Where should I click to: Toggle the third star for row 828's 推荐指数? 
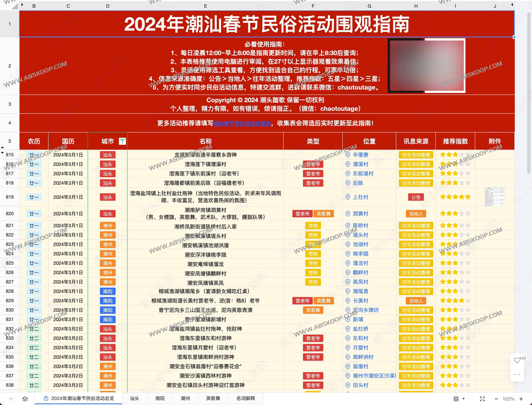456,291
